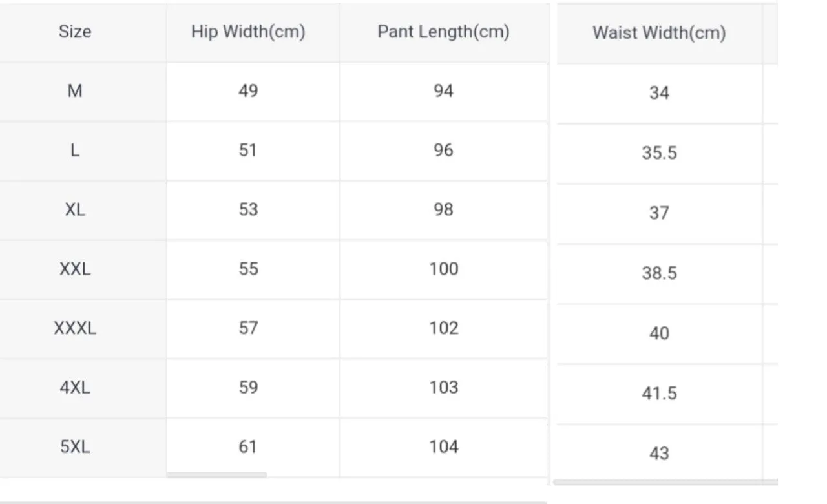Screen dimensions: 827x504
Task: Click waist width value 35.5
Action: coord(659,153)
